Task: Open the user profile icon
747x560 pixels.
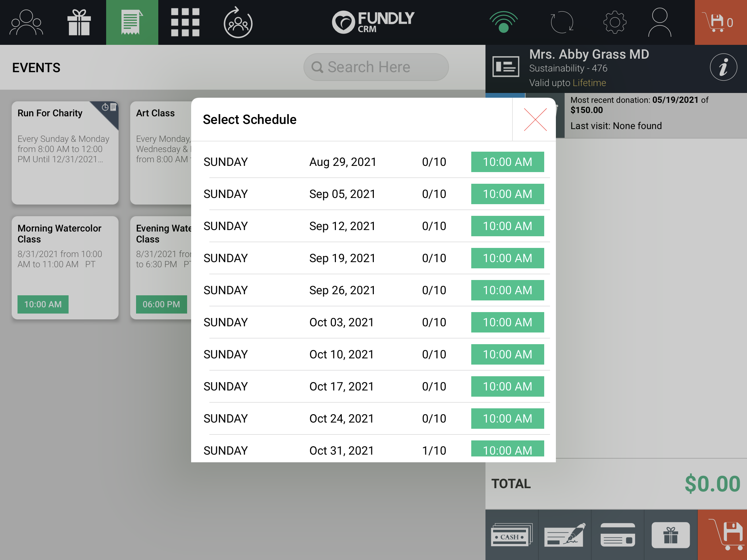Action: 659,23
